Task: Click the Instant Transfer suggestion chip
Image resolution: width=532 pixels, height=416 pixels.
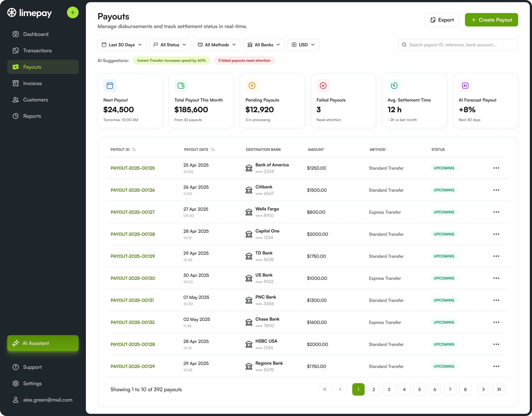Action: [171, 60]
